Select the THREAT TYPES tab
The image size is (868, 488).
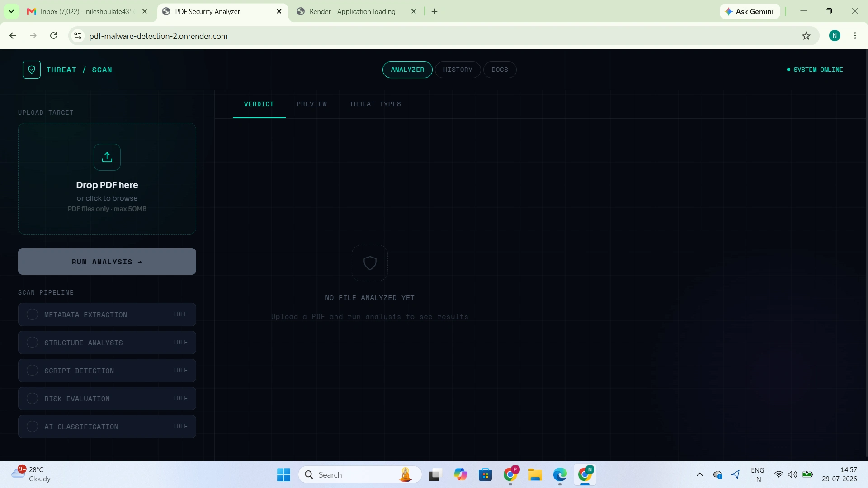[x=375, y=104]
